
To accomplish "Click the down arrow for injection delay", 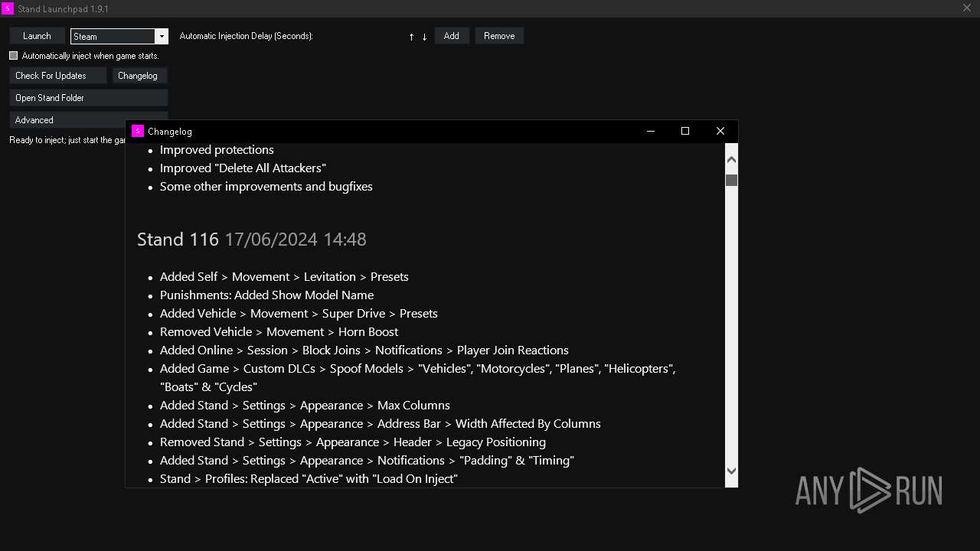I will [424, 37].
